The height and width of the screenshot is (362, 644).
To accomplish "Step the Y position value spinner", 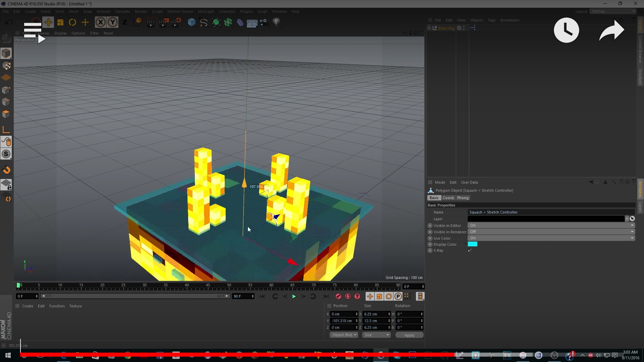I will [x=357, y=321].
